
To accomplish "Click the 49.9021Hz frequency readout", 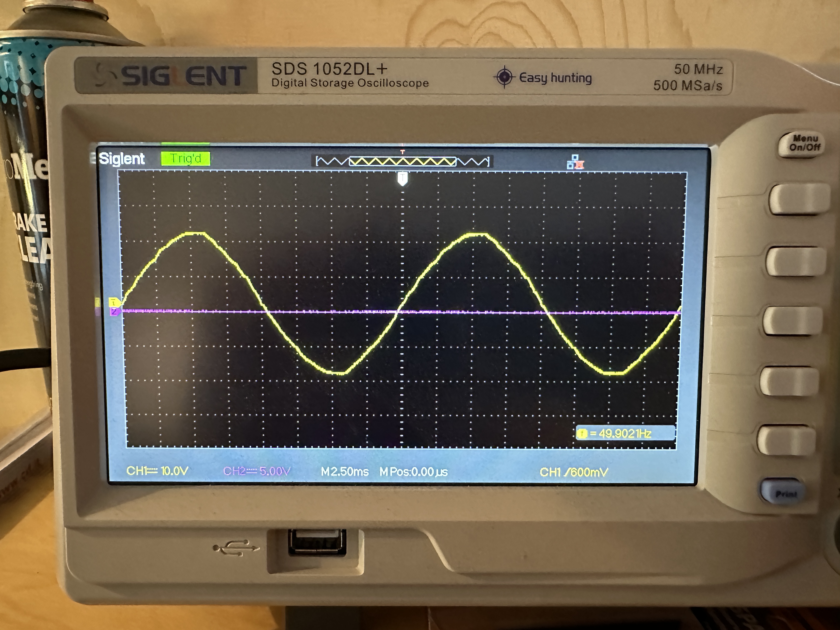I will click(x=625, y=433).
